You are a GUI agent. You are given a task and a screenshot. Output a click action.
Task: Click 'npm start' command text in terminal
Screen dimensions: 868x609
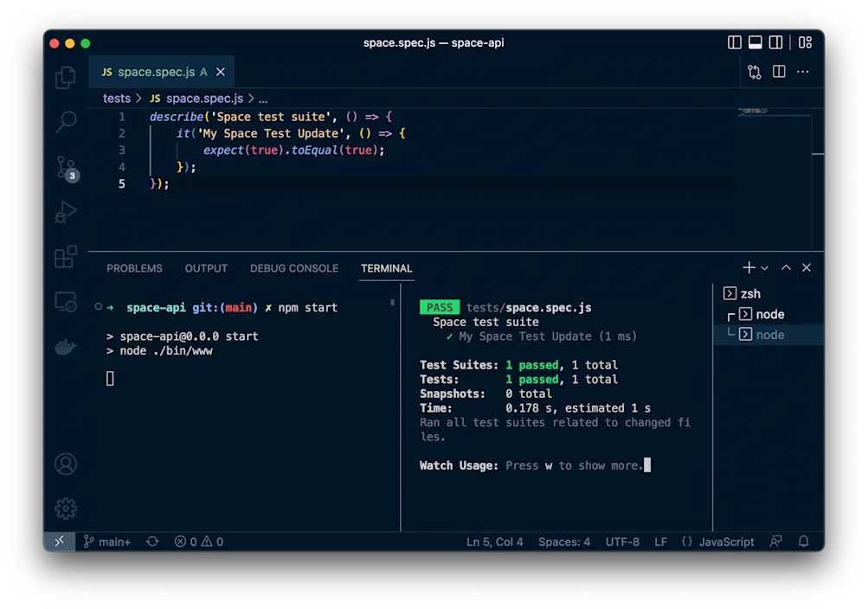(x=308, y=308)
